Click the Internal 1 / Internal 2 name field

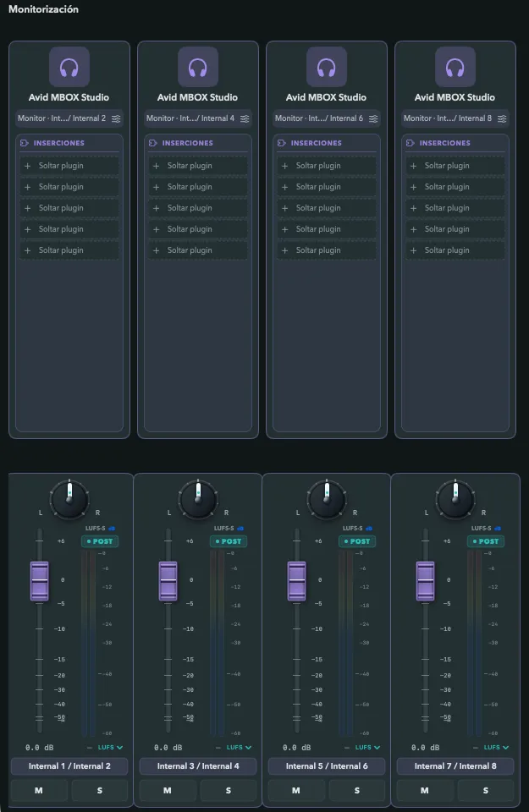click(69, 766)
